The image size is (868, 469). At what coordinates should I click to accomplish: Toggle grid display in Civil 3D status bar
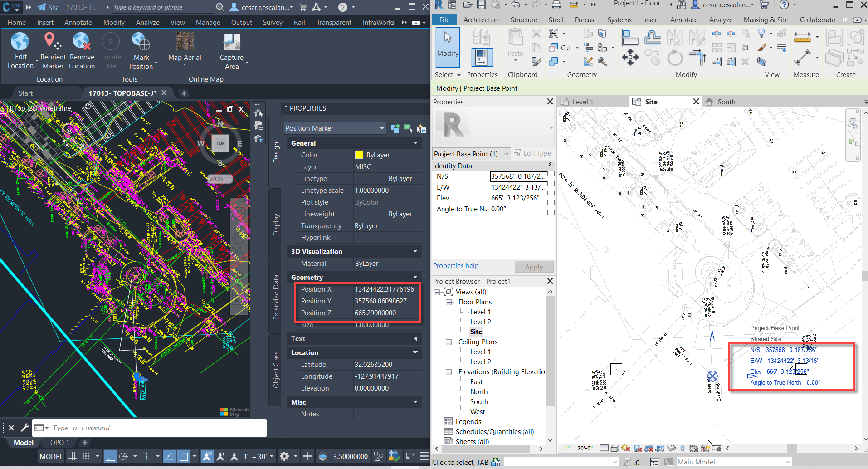(x=73, y=456)
